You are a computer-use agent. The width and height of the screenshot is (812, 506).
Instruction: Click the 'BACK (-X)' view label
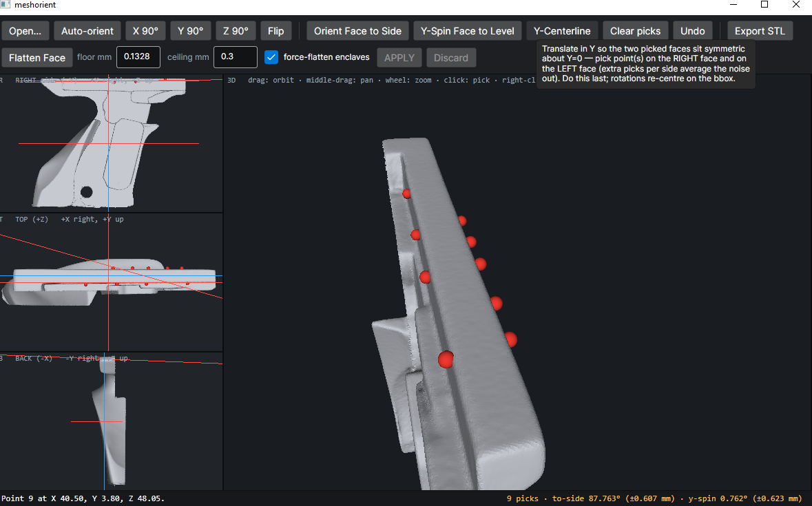tap(34, 358)
